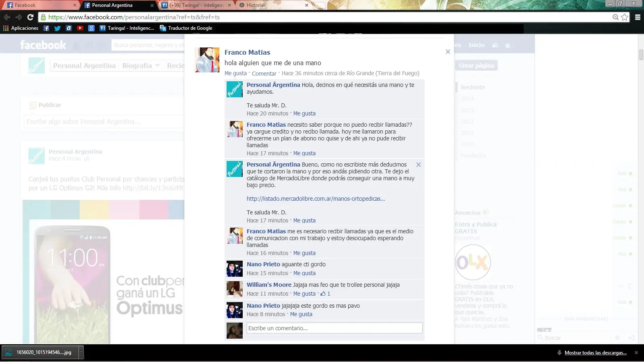Like the comment posted Hace 16 minutos
Screen dimensions: 644x362
304,253
